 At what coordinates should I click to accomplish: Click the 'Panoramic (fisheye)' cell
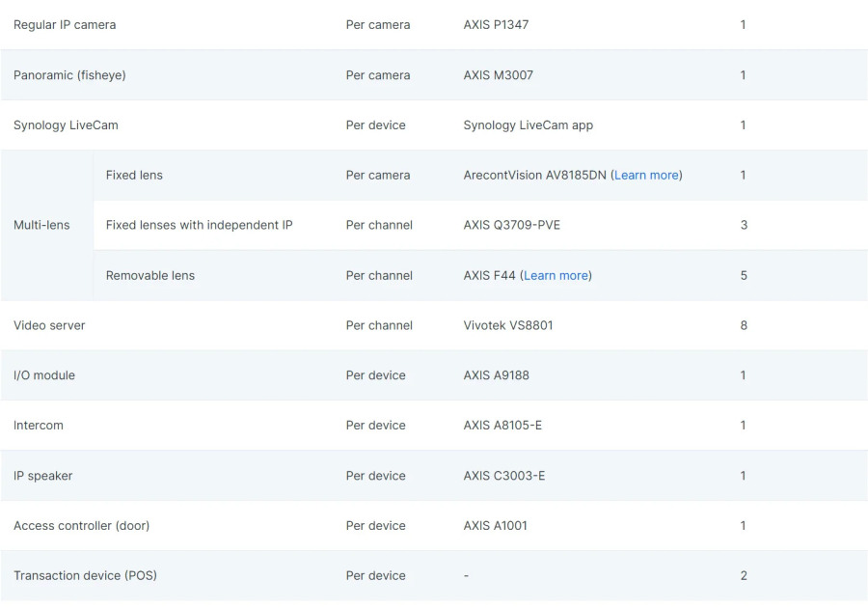69,74
